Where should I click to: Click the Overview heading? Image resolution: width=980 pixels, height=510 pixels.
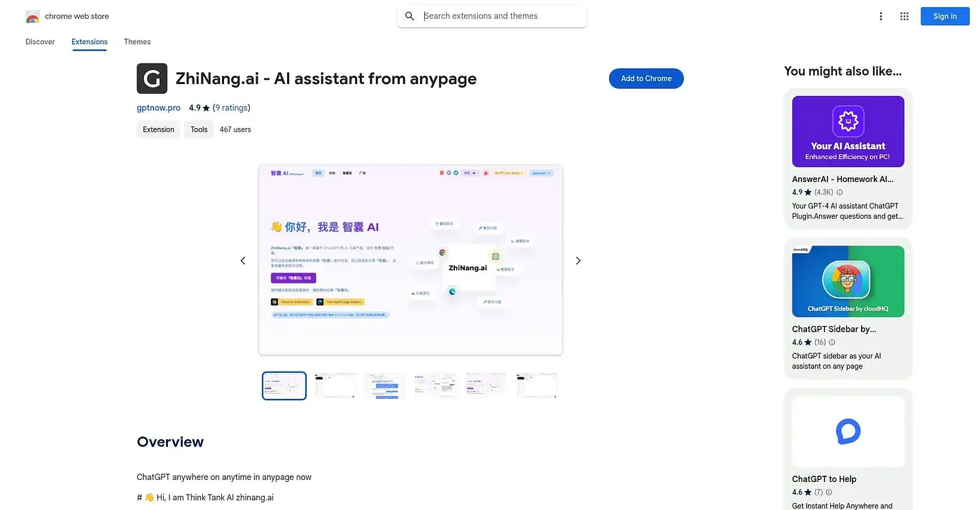click(170, 441)
